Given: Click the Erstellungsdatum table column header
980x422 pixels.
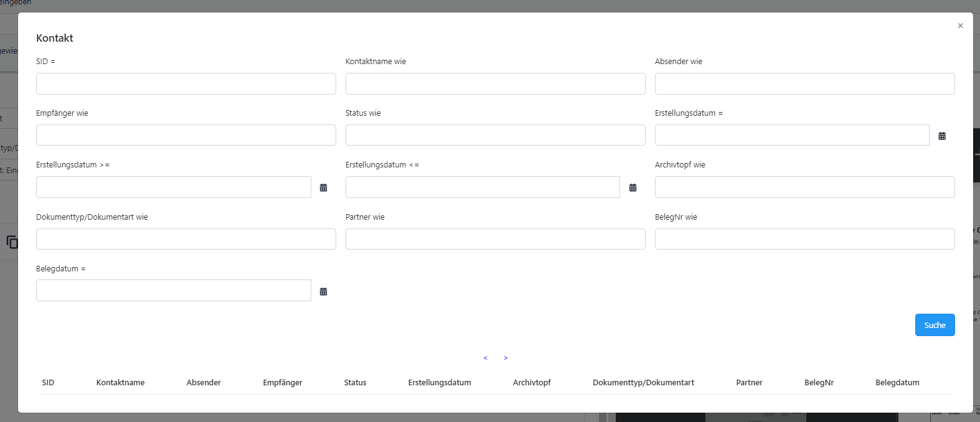Looking at the screenshot, I should tap(440, 383).
